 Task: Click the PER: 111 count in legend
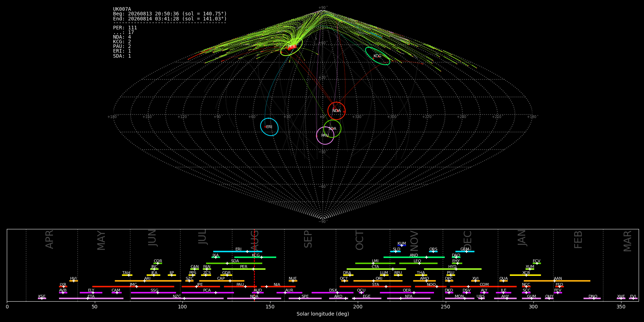point(125,28)
